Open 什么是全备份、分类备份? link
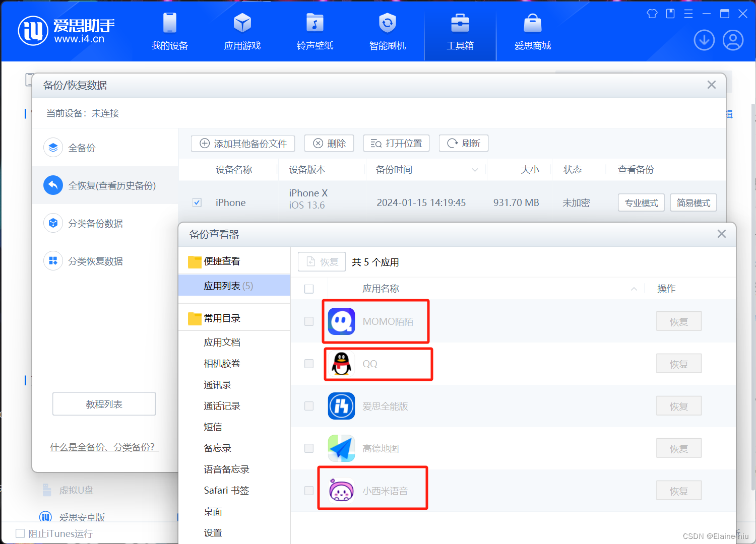Image resolution: width=756 pixels, height=544 pixels. (x=104, y=447)
